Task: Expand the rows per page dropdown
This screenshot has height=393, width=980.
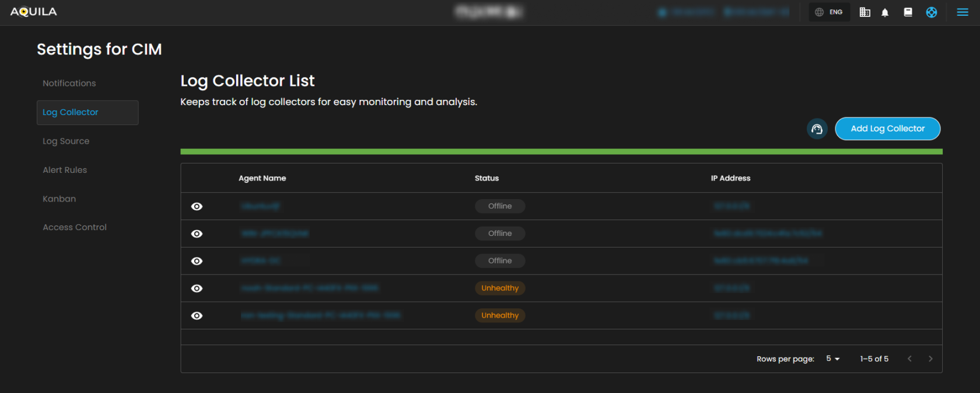Action: point(832,359)
